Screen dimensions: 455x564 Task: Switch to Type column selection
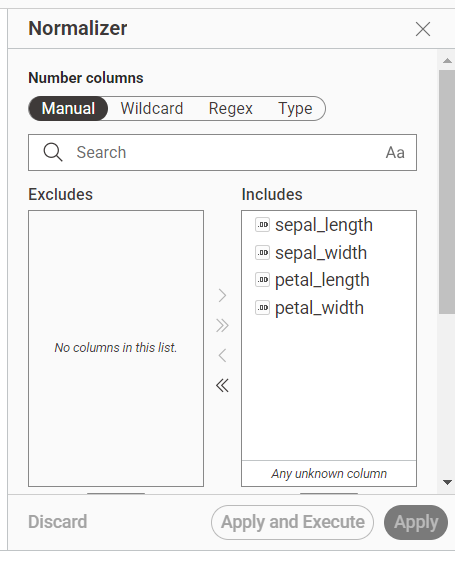295,108
